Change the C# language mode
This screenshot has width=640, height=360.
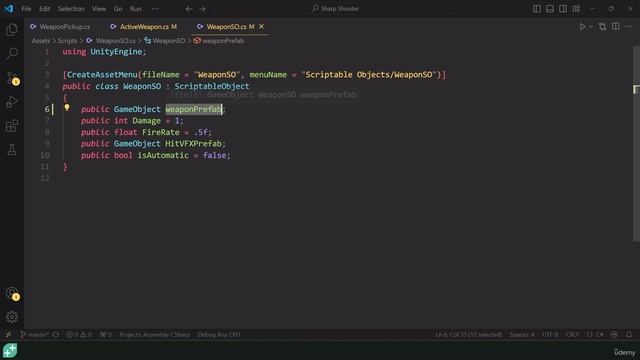click(600, 334)
